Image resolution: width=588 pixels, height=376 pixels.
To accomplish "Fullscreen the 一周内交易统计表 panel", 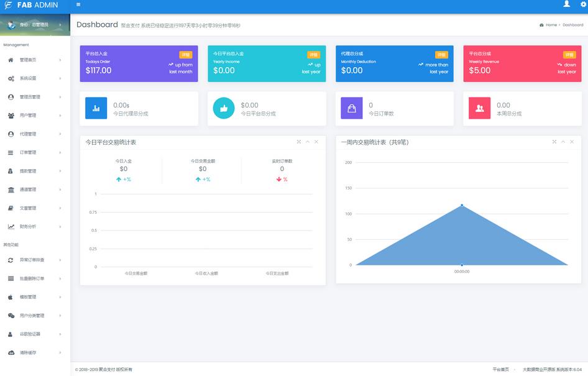I will tap(554, 142).
